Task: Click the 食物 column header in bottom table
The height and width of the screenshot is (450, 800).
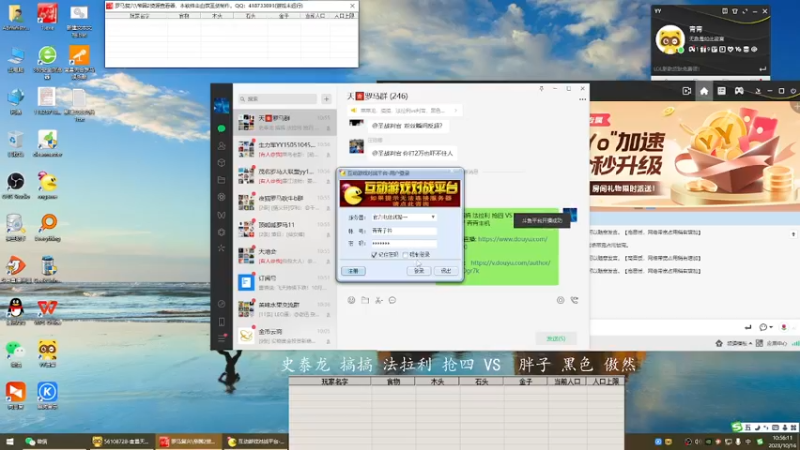Action: point(393,381)
